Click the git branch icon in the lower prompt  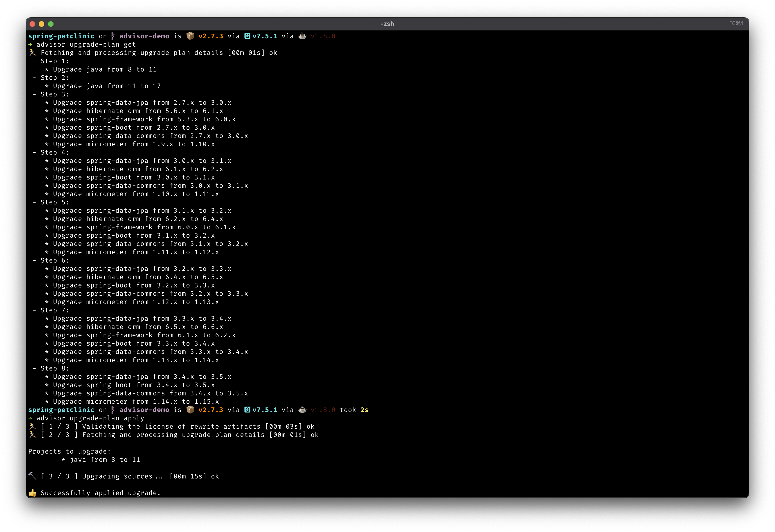113,410
